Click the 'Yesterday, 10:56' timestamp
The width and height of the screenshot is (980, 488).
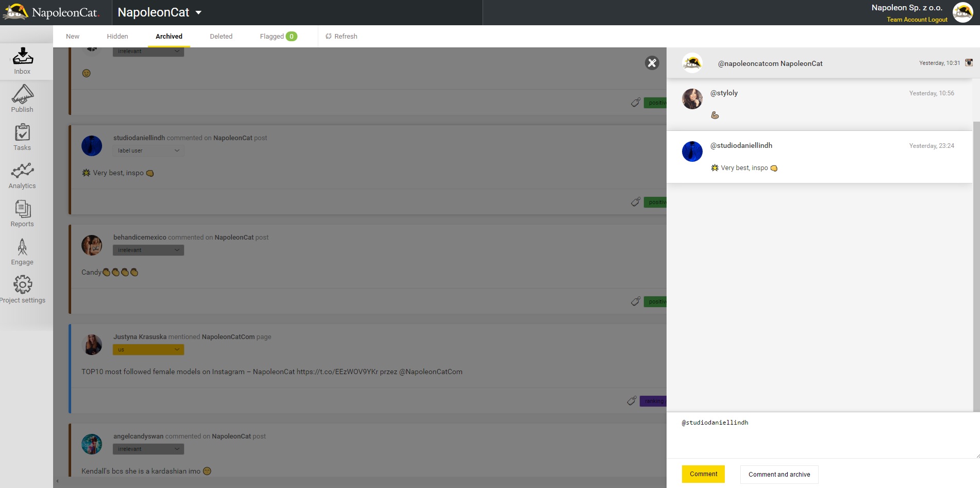click(x=932, y=93)
